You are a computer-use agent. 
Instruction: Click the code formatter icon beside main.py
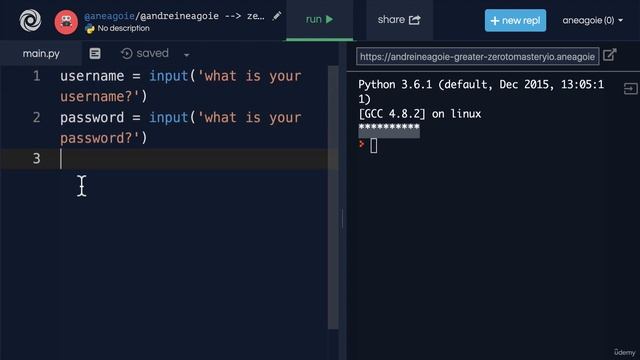pyautogui.click(x=95, y=53)
